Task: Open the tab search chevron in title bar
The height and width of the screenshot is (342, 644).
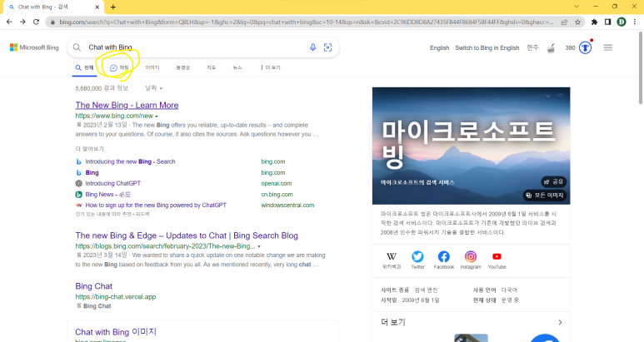Action: coord(577,7)
